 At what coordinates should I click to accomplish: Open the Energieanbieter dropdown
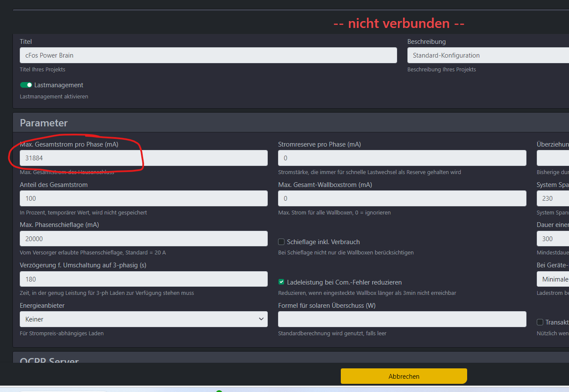(144, 319)
